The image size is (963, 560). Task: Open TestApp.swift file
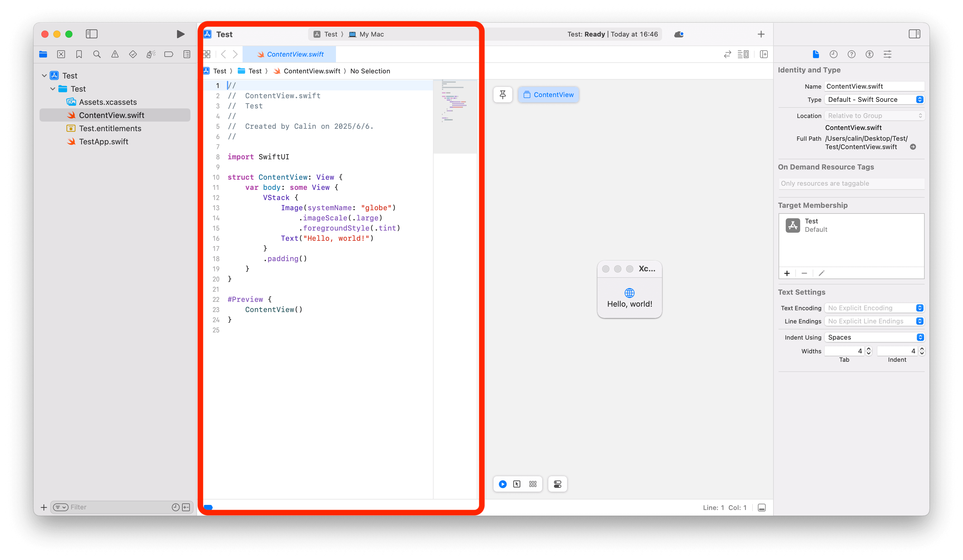[115, 141]
